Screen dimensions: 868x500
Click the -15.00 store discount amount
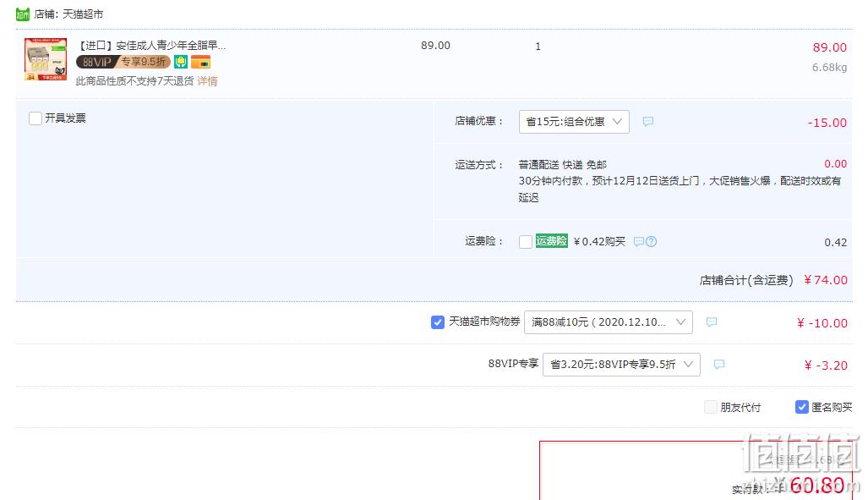tap(827, 123)
